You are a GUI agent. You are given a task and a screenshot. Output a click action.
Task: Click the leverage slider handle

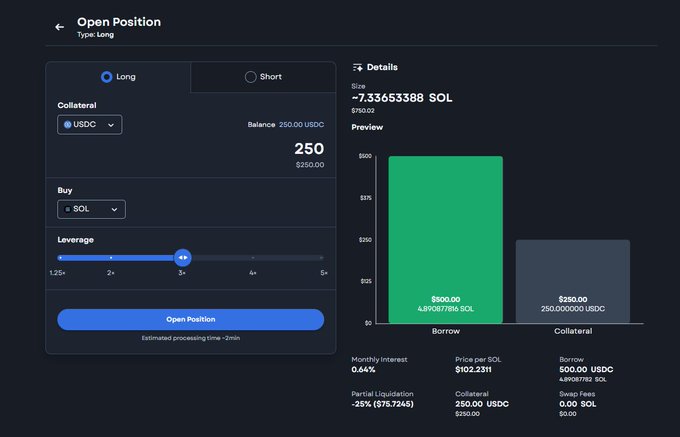click(183, 258)
